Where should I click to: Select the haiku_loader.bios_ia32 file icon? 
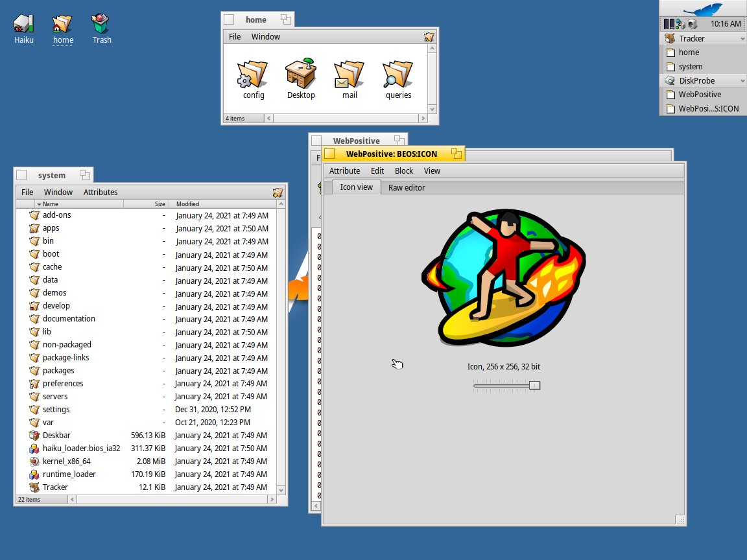pos(34,448)
